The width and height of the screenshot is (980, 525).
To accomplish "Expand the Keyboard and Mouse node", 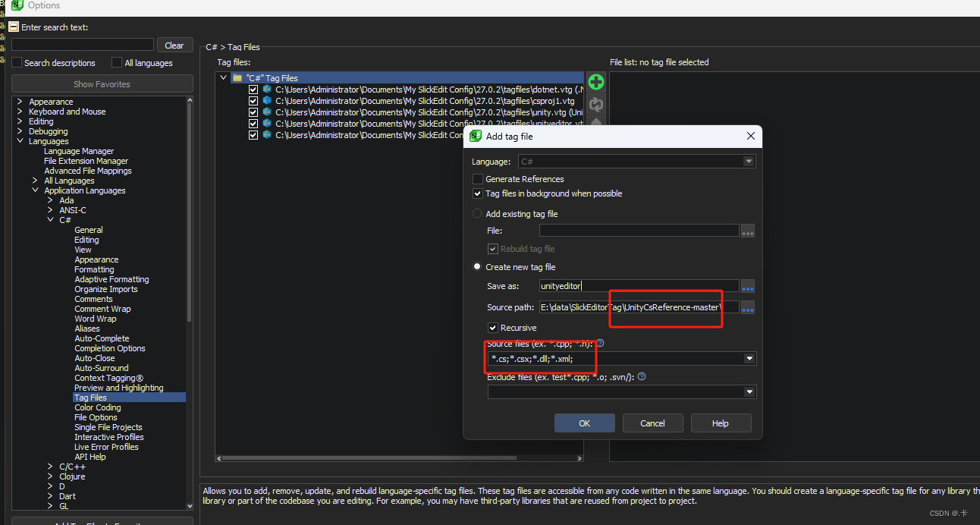I will point(20,112).
